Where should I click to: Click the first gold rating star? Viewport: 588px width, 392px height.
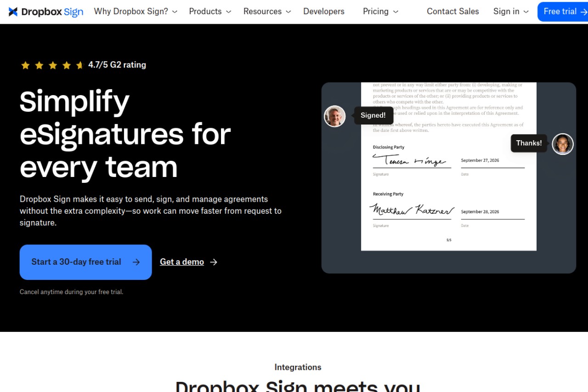[x=25, y=65]
